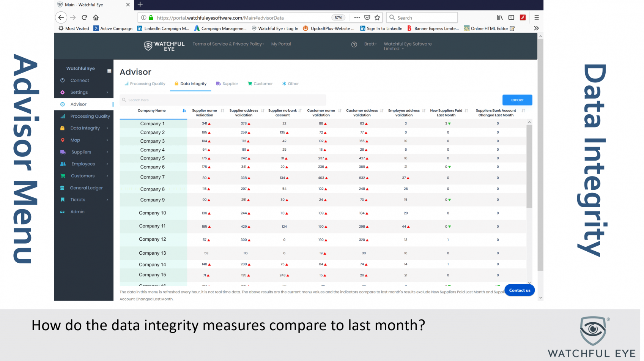Click the 67% zoom level indicator
The width and height of the screenshot is (644, 361).
(x=338, y=18)
